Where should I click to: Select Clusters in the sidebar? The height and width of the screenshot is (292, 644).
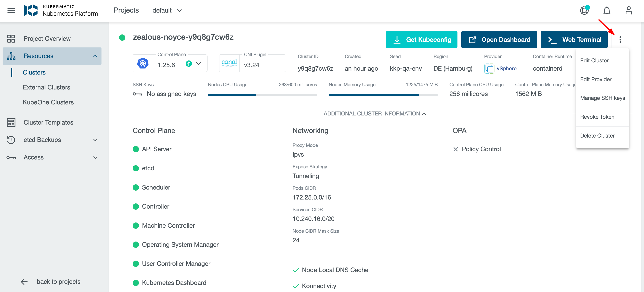(34, 72)
